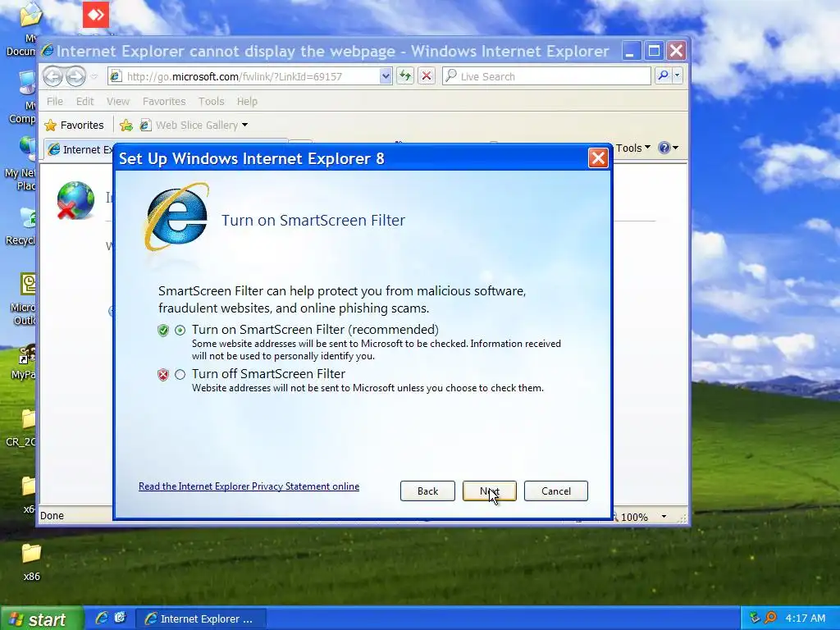840x630 pixels.
Task: Open the Internet Explorer Privacy Statement link
Action: point(249,486)
